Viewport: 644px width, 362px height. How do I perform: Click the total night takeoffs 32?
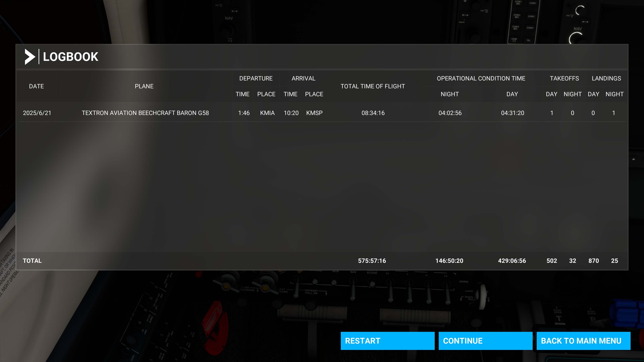click(x=573, y=261)
